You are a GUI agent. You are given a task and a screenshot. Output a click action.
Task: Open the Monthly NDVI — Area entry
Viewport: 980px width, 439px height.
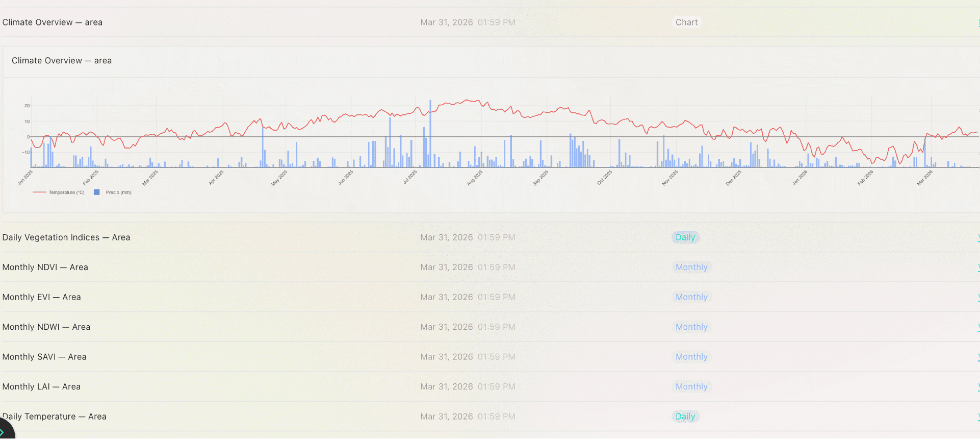coord(45,267)
